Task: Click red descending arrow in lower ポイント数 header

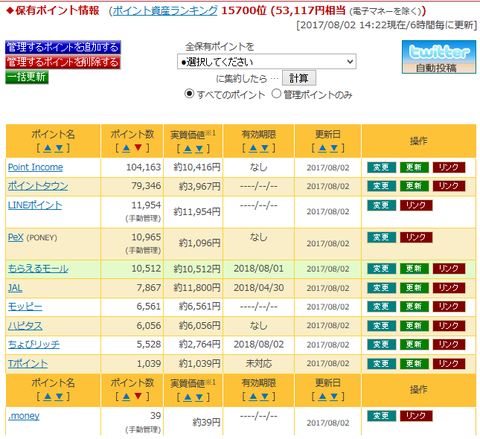Action: pyautogui.click(x=138, y=397)
